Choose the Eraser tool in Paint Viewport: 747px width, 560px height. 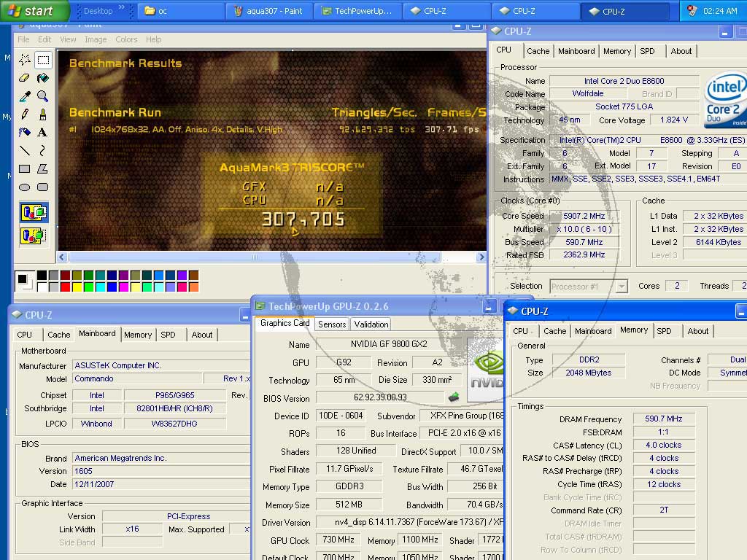(x=25, y=77)
